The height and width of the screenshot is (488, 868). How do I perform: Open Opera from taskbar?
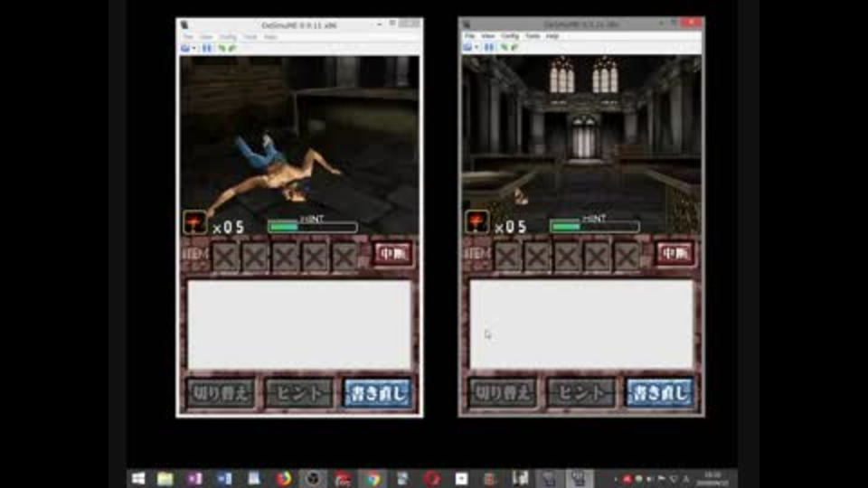(x=432, y=479)
